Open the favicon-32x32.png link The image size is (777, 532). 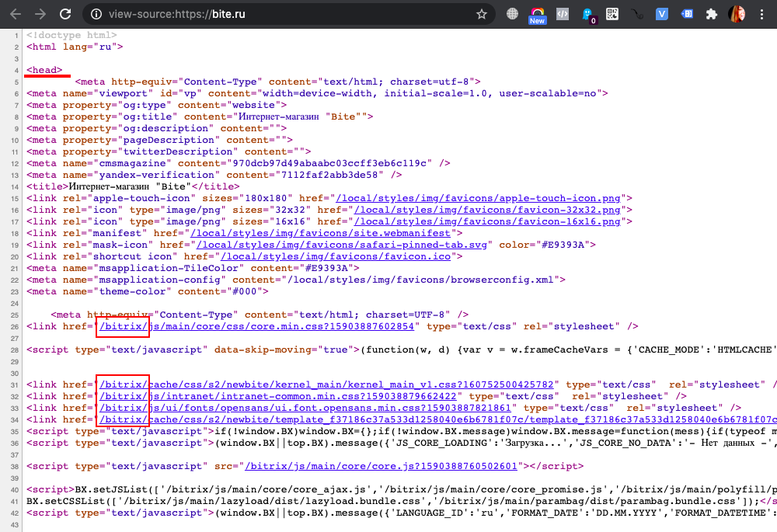(x=487, y=210)
